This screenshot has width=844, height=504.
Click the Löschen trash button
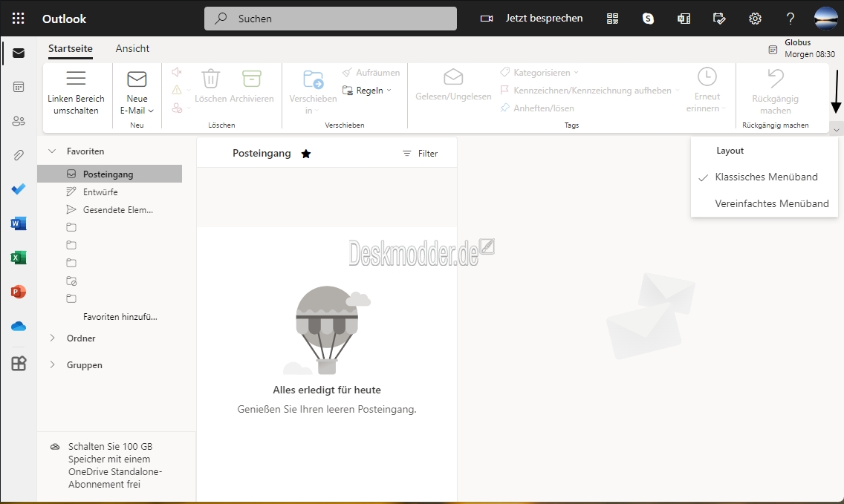[210, 86]
